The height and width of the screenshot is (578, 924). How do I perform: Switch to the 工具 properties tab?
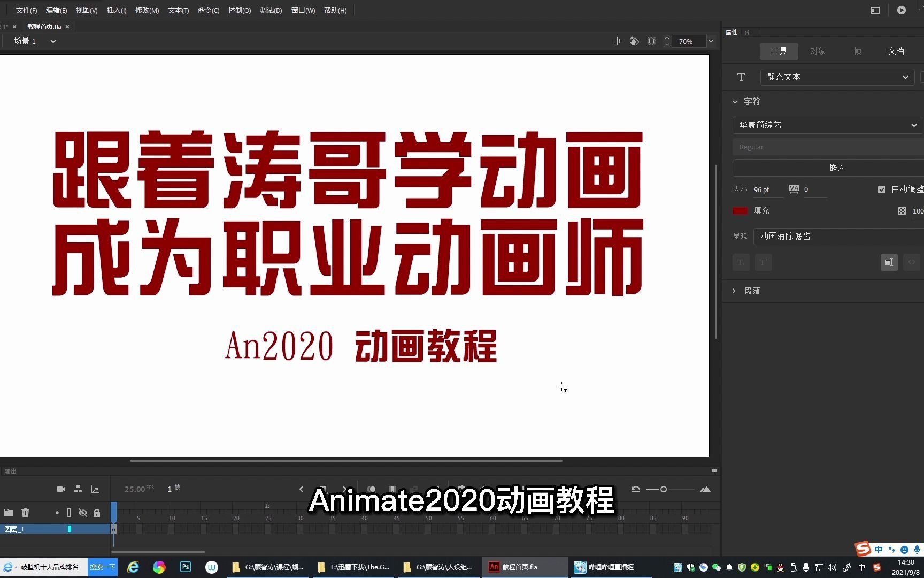click(779, 51)
